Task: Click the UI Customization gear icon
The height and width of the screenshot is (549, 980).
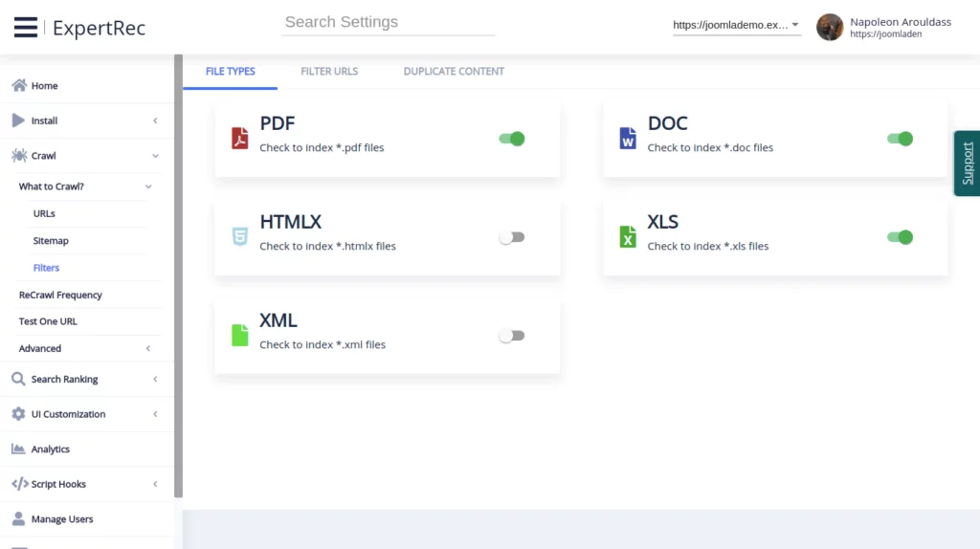Action: coord(18,414)
